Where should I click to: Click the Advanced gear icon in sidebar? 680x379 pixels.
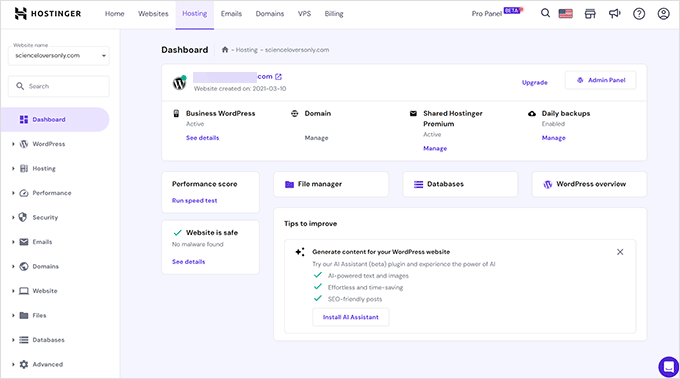coord(24,364)
